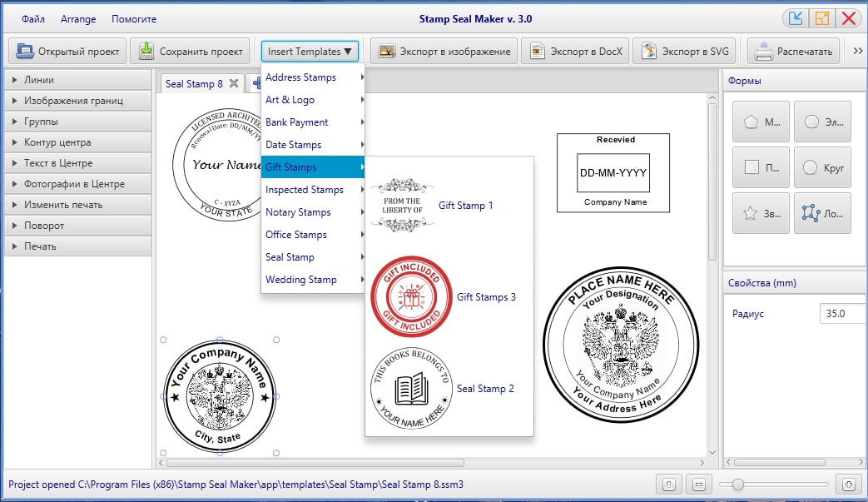Viewport: 868px width, 502px height.
Task: Open Date Stamps submenu
Action: coord(313,145)
